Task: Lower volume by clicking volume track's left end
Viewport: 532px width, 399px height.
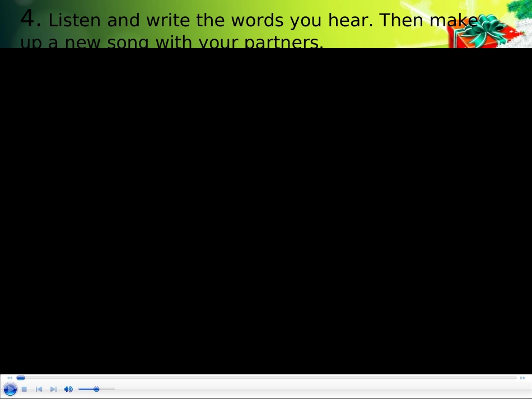Action: pyautogui.click(x=80, y=389)
